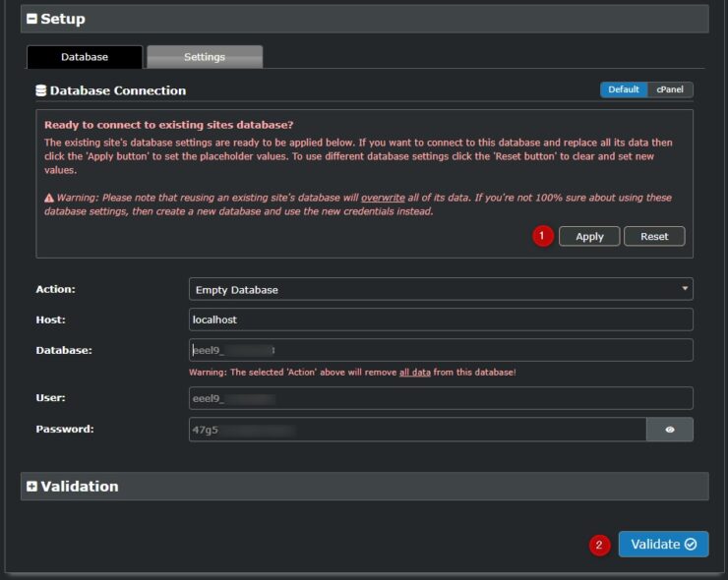Screen dimensions: 728x580
Task: Click the red step 1 badge
Action: [542, 236]
